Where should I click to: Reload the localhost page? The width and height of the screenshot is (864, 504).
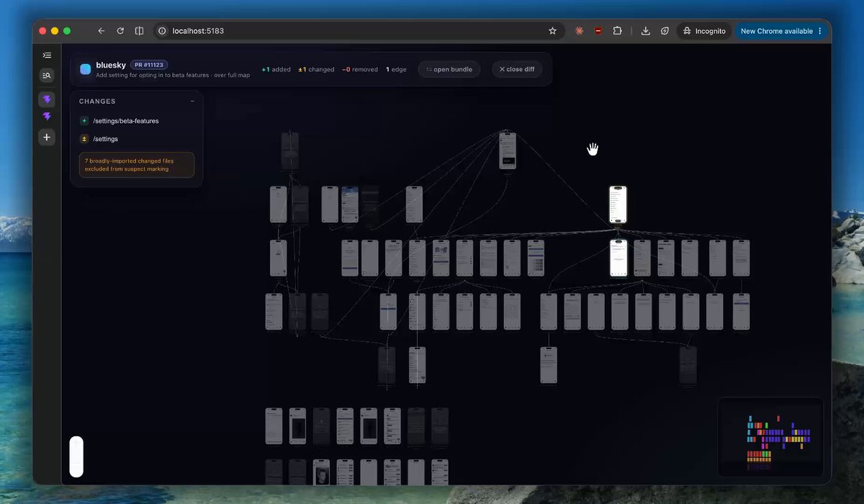(x=120, y=31)
